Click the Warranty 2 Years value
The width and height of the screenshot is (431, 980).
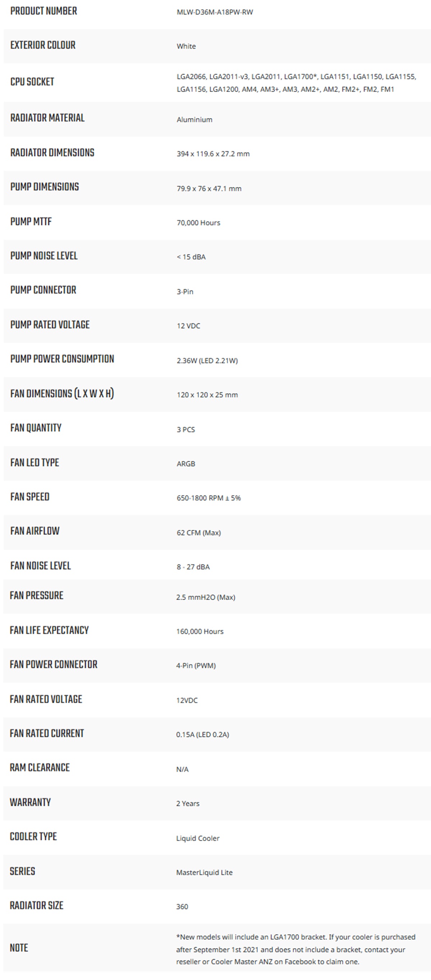[x=187, y=803]
